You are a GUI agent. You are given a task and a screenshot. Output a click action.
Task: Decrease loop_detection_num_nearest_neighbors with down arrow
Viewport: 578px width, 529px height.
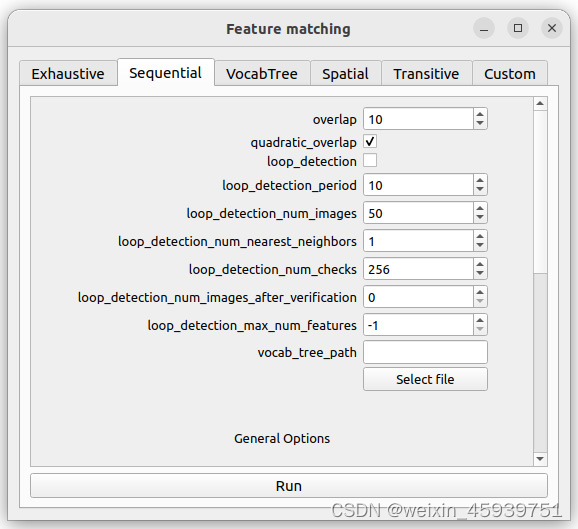coord(480,245)
